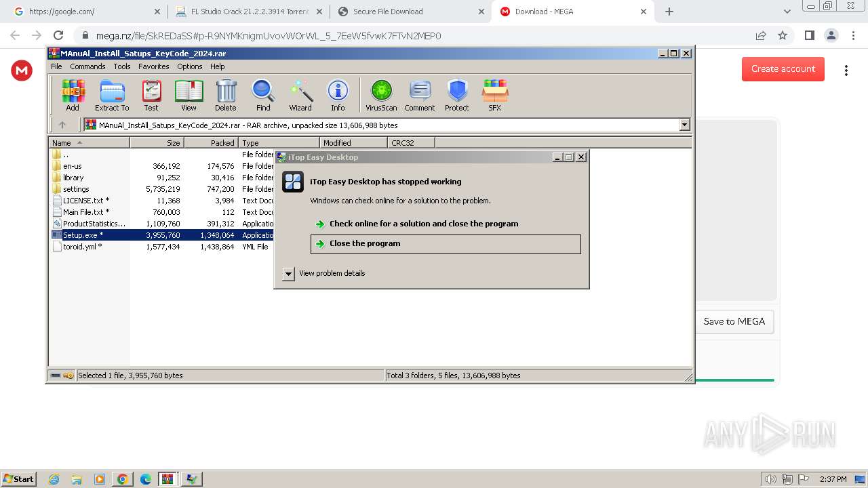Switch to FL Studio Crack tab

click(249, 12)
